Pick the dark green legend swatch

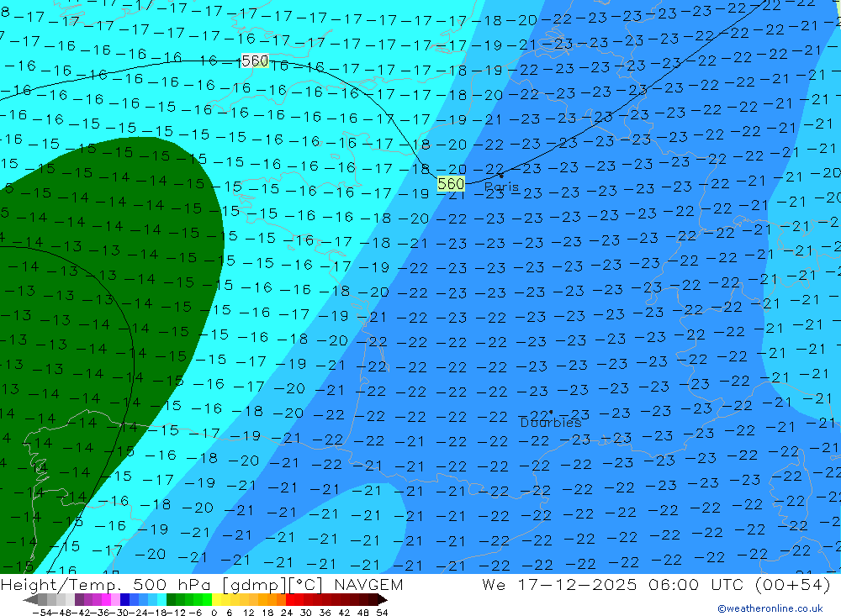[x=171, y=600]
